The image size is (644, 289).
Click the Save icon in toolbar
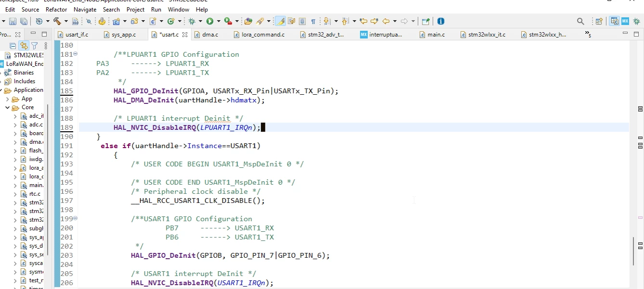coord(13,21)
